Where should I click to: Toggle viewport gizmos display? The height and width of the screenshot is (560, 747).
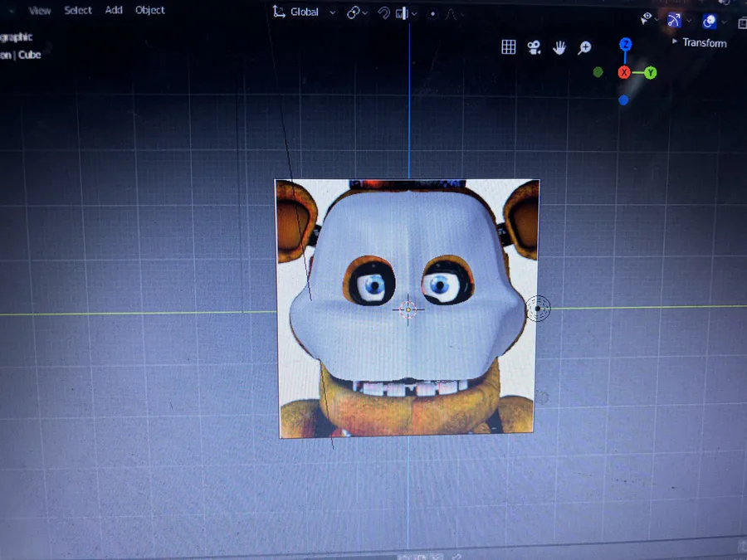[674, 20]
